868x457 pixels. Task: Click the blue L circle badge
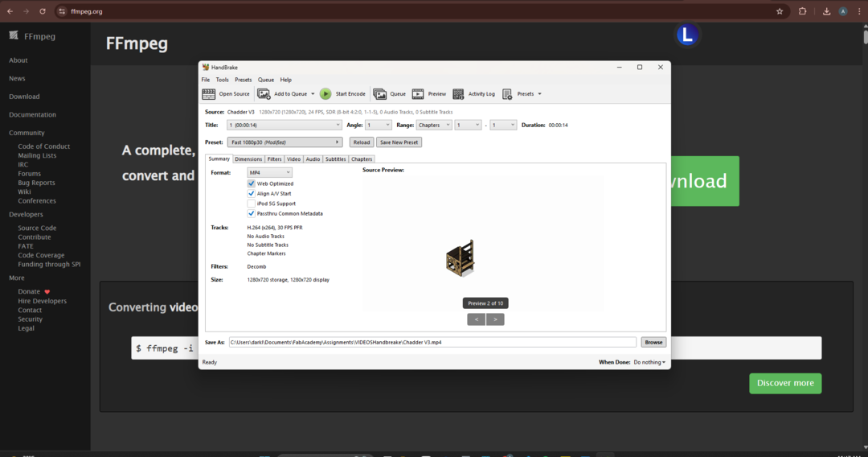pos(687,35)
